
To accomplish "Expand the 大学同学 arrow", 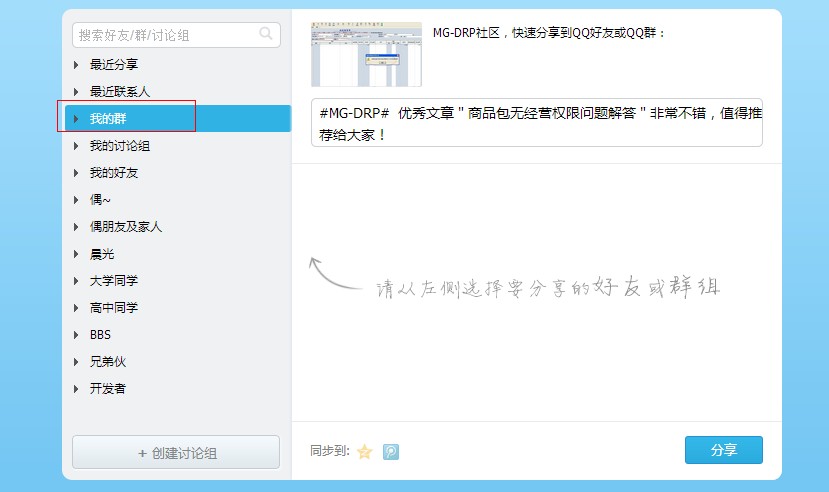I will point(76,281).
